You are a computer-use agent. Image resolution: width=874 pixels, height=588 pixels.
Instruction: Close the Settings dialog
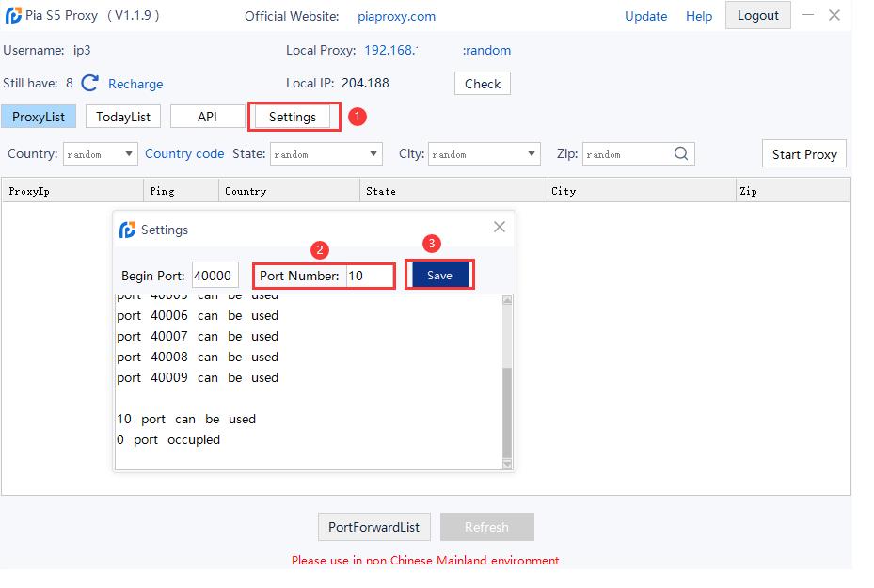500,227
